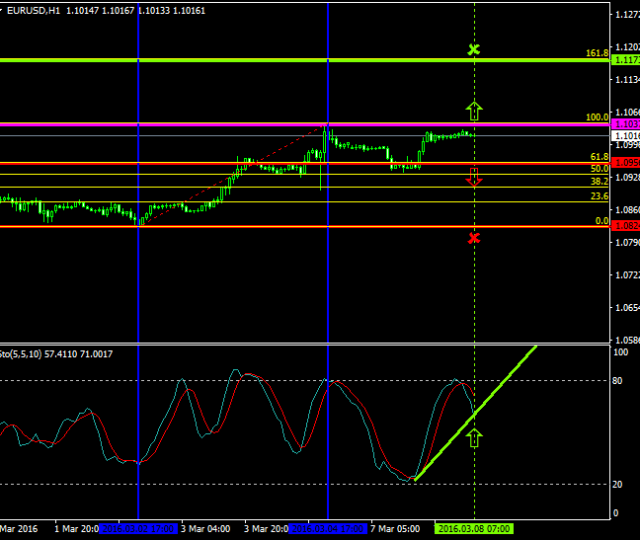Select the green up arrow in Stochastic window
Screen dimensions: 640x540
(474, 436)
